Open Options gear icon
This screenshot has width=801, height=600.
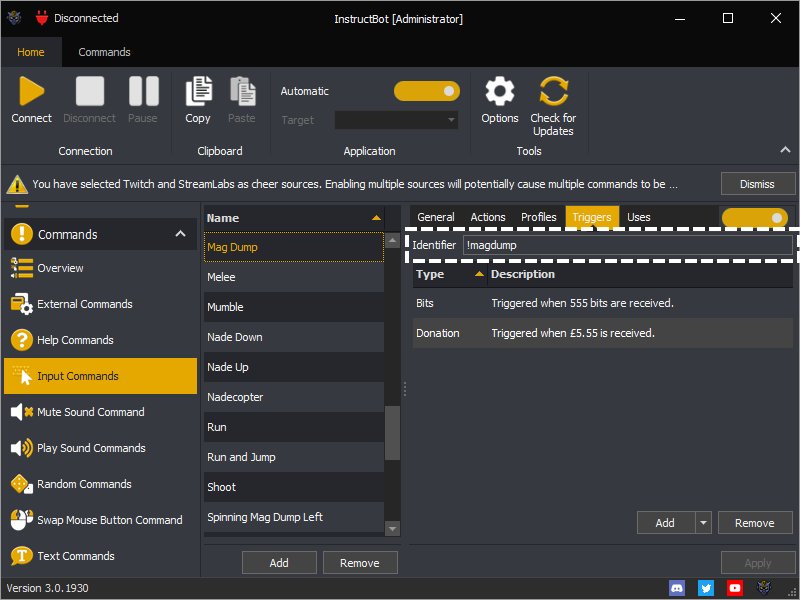(500, 91)
